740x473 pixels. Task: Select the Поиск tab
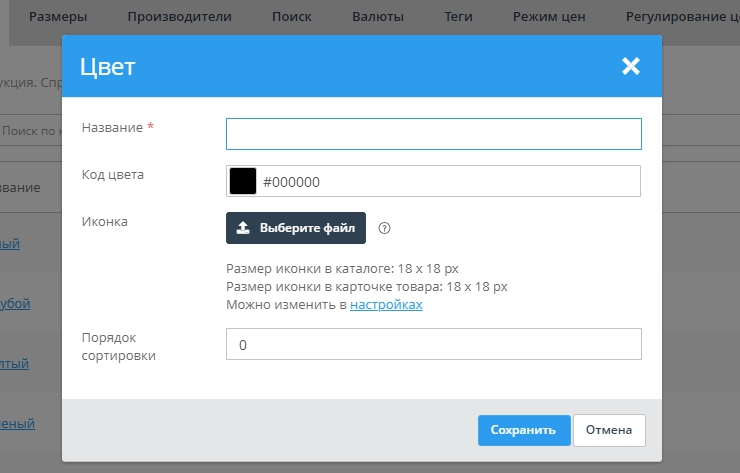pos(291,17)
